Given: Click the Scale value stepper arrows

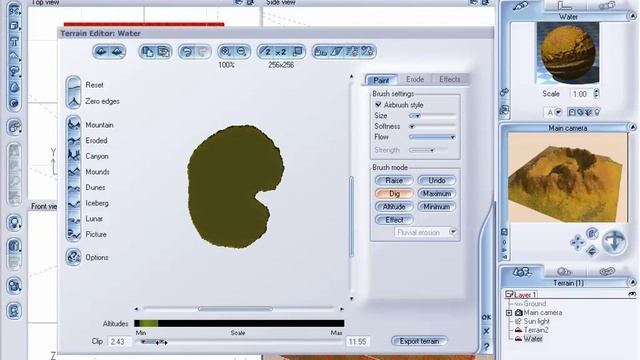Looking at the screenshot, I should (x=596, y=94).
